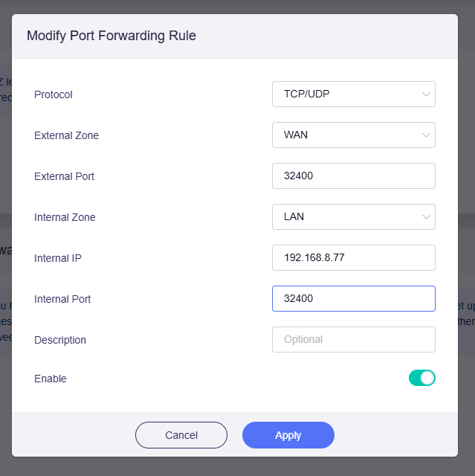Expand the Internal Zone LAN dropdown
This screenshot has height=476, width=475.
(346, 217)
